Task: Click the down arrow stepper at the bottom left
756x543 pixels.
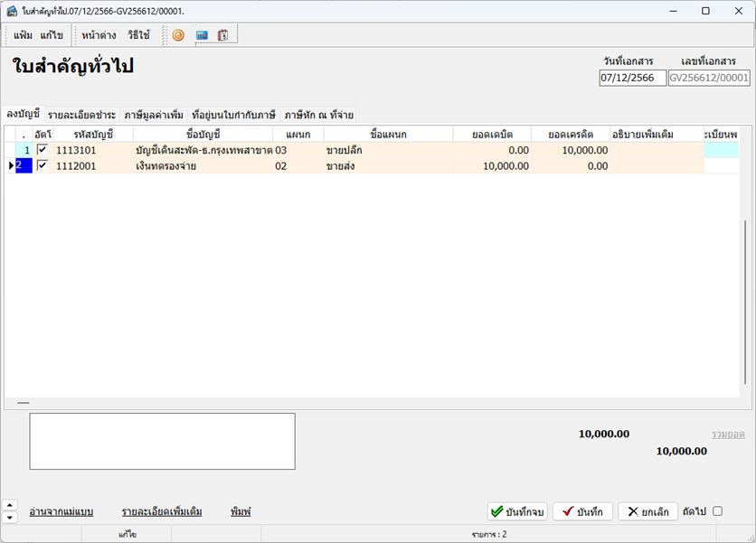Action: (x=10, y=518)
